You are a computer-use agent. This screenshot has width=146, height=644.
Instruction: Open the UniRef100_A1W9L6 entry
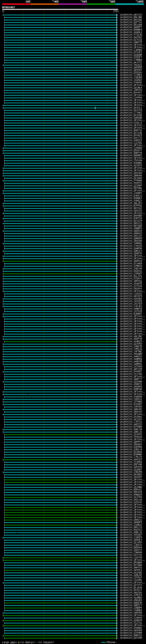131,32
